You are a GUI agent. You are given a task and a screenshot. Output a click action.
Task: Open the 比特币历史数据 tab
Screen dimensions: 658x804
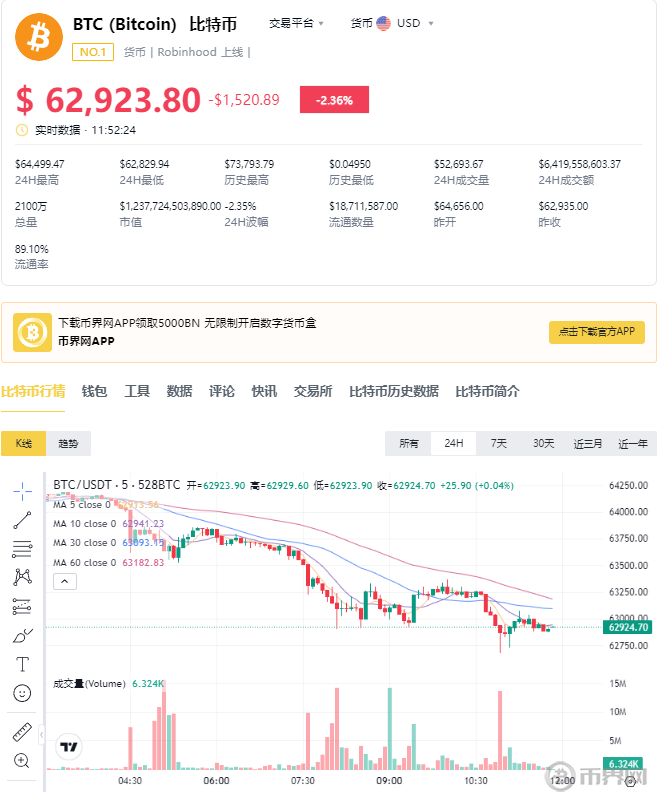393,391
